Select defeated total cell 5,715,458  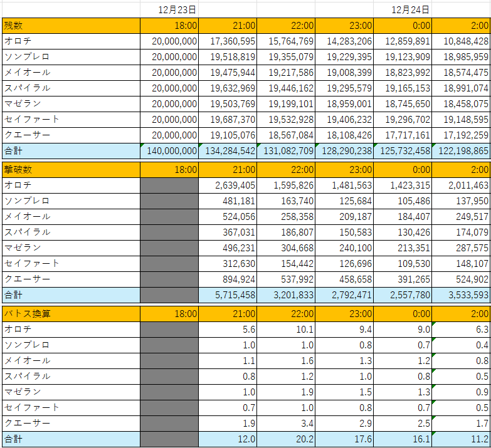pyautogui.click(x=228, y=295)
